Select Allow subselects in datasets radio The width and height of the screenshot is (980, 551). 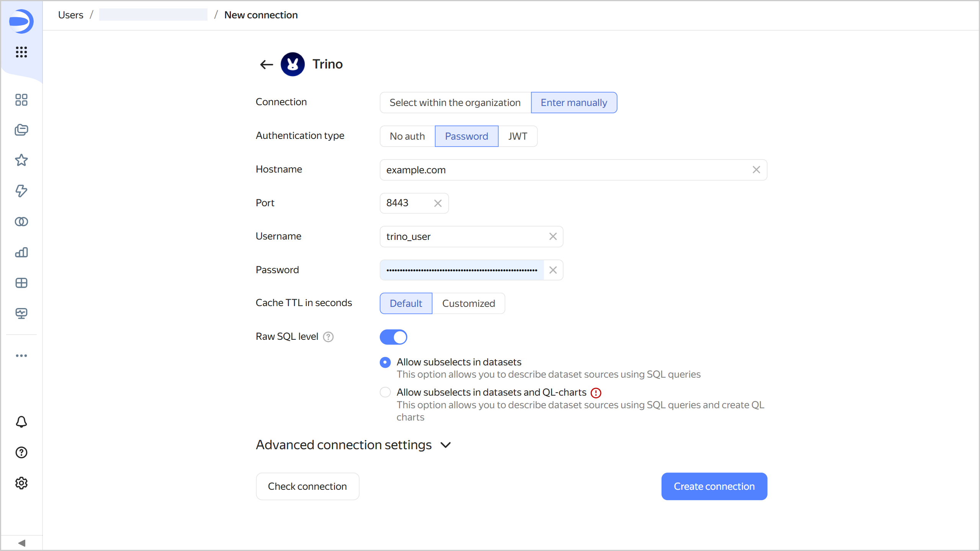click(x=385, y=362)
